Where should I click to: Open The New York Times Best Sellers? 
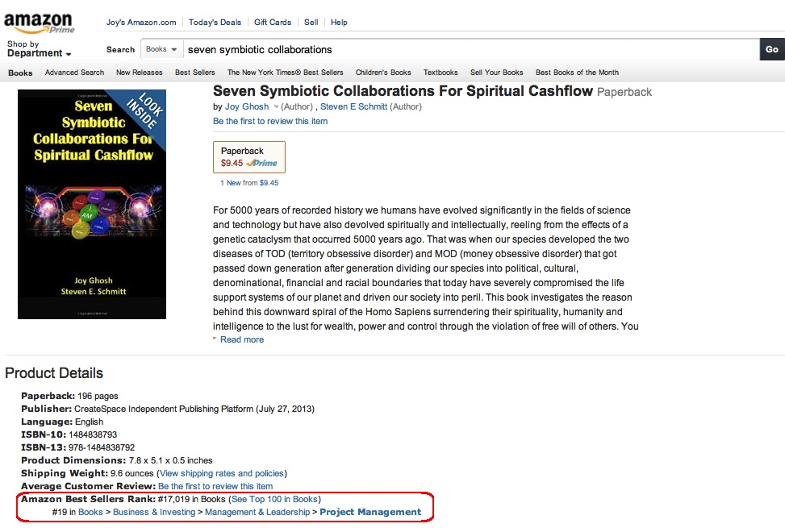285,73
